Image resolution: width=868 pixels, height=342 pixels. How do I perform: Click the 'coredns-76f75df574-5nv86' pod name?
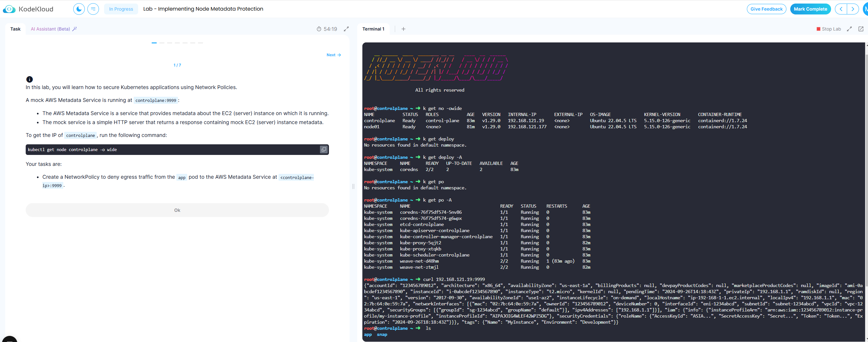click(431, 212)
